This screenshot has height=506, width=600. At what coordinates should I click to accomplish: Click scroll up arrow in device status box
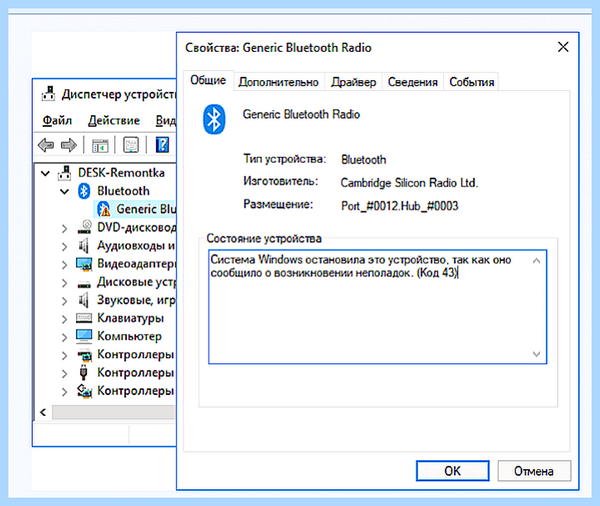(536, 261)
